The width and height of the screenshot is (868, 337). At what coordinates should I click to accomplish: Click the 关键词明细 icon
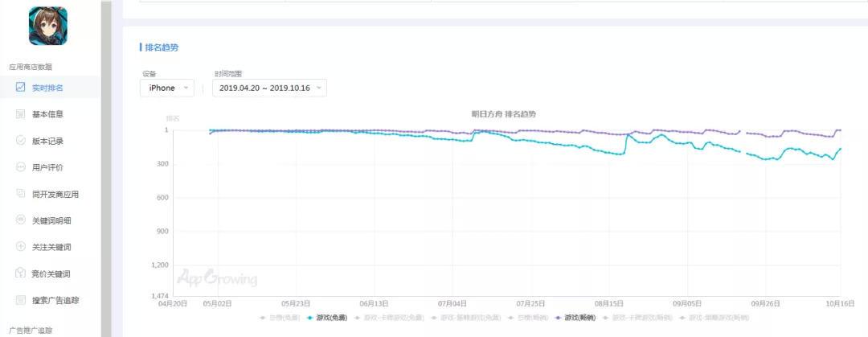pos(21,220)
